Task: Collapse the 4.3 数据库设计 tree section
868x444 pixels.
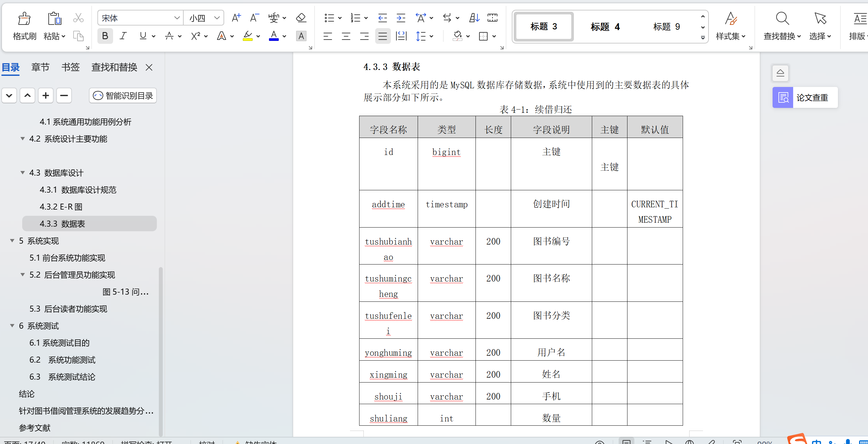Action: (22, 173)
